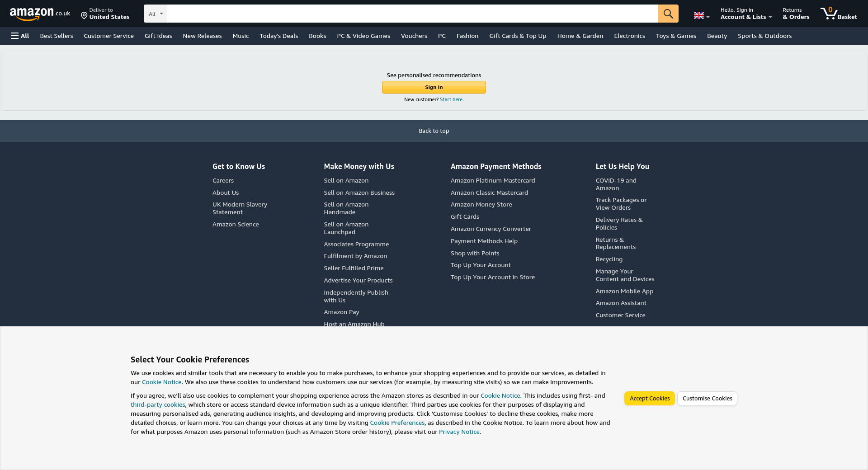
Task: Focus the Amazon search input field
Action: pos(412,14)
